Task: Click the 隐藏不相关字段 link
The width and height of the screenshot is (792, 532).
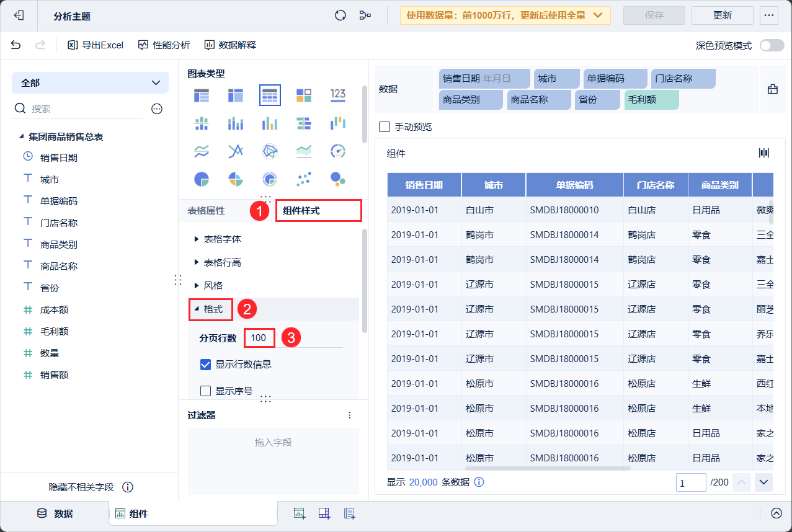Action: coord(81,487)
